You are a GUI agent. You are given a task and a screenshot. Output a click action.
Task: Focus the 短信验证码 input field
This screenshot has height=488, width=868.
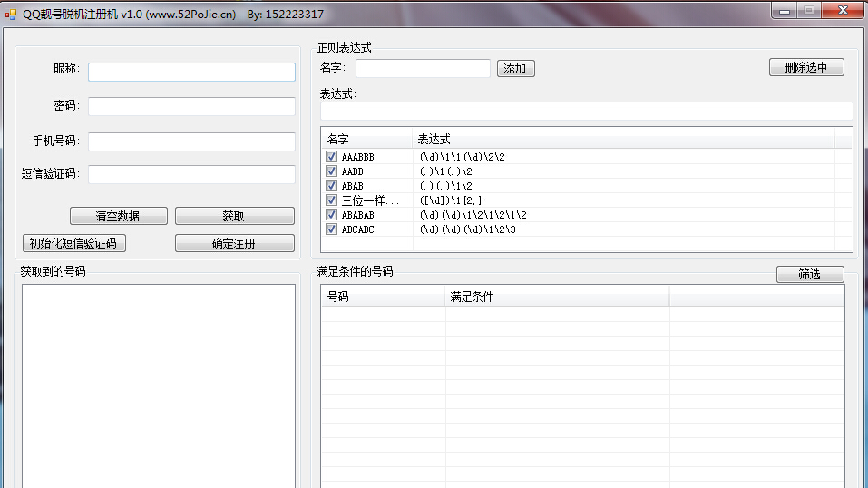click(191, 174)
